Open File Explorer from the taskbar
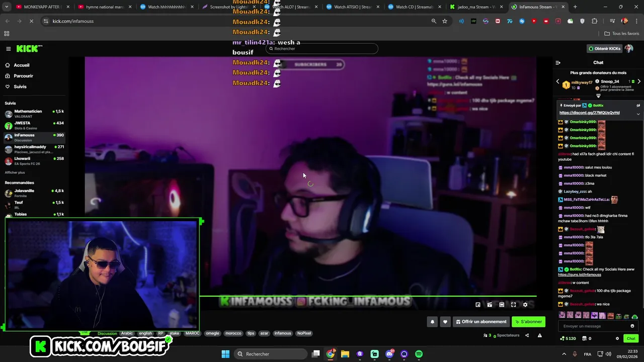Image resolution: width=644 pixels, height=362 pixels. click(x=345, y=354)
